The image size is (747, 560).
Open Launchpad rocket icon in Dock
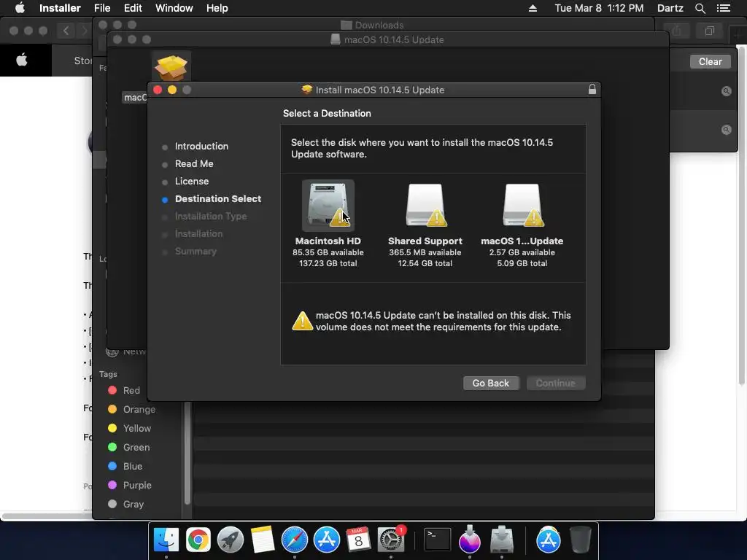pyautogui.click(x=230, y=540)
